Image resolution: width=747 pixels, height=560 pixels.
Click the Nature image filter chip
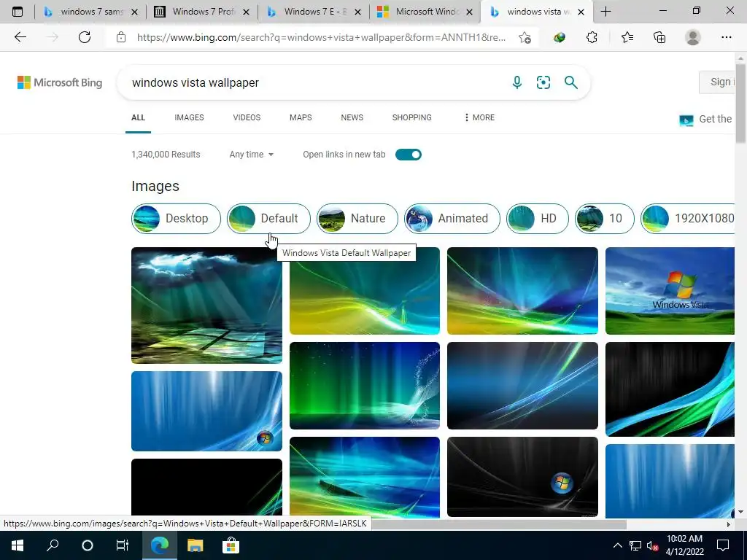point(357,219)
